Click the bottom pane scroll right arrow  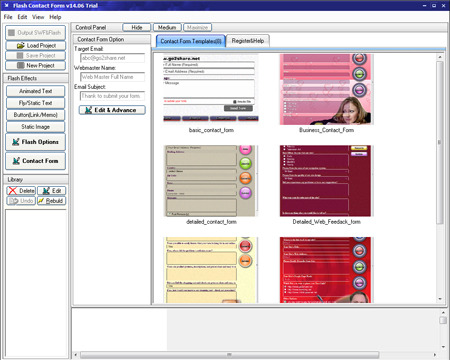435,355
